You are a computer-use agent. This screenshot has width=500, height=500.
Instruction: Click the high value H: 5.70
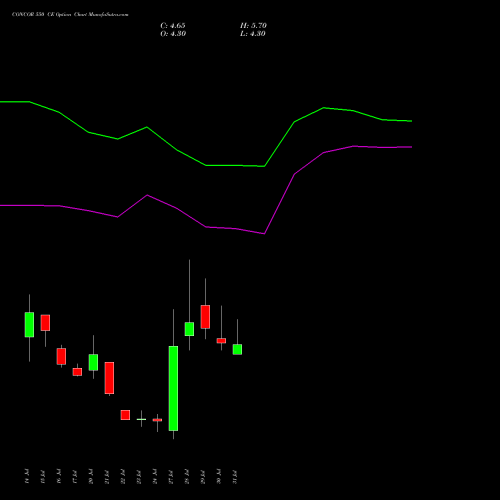pyautogui.click(x=253, y=26)
